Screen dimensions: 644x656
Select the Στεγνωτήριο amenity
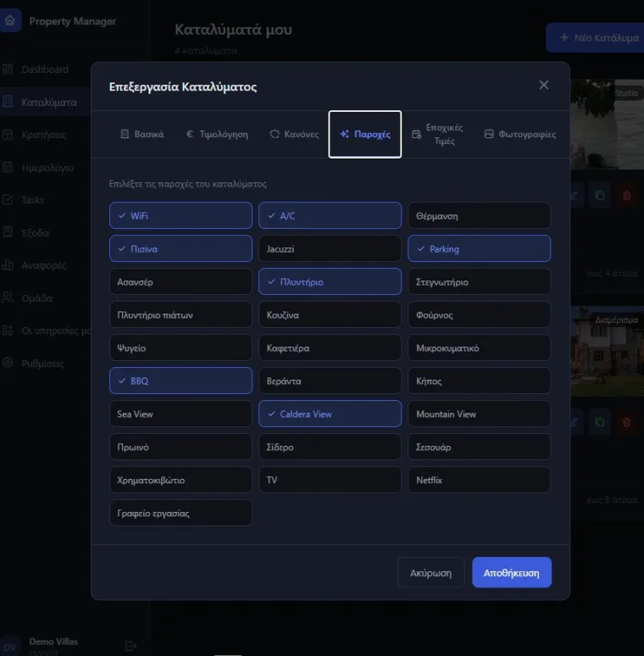coord(480,281)
